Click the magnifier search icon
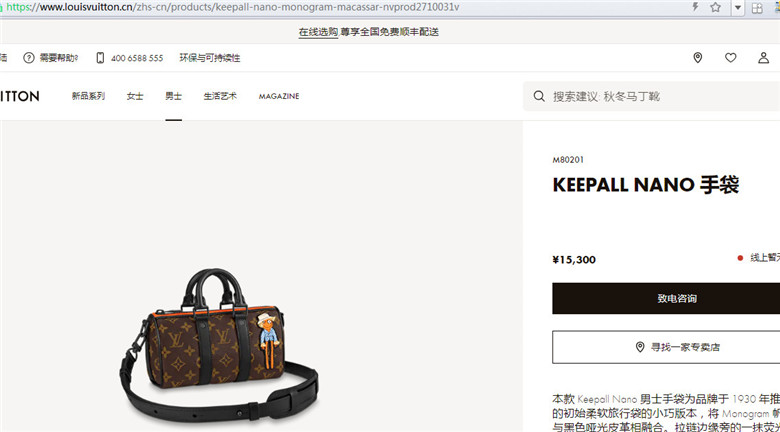780x432 pixels. (x=539, y=96)
